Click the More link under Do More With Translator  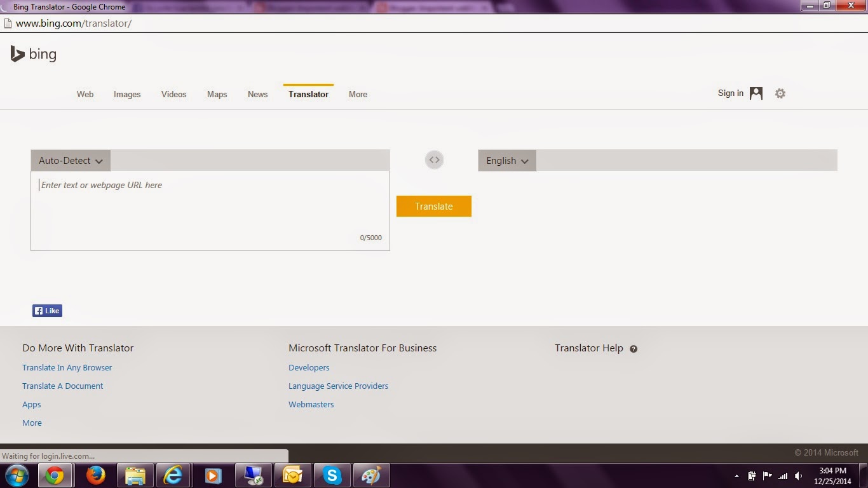32,423
